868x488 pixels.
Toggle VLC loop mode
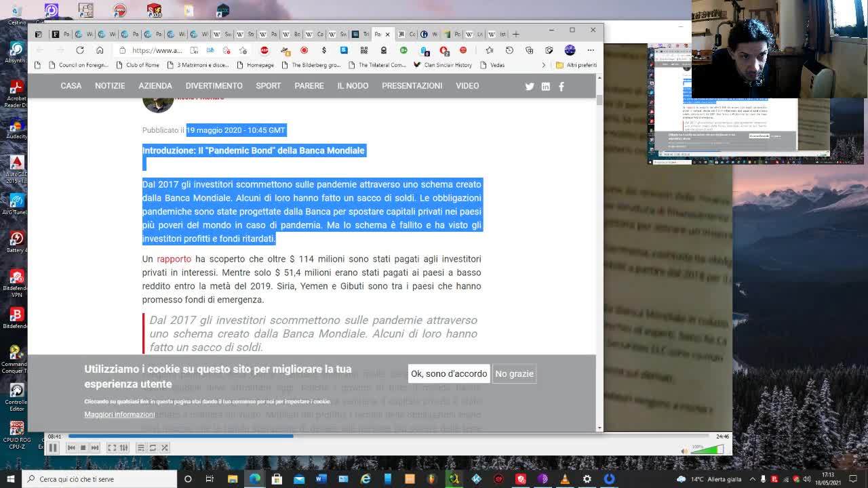[x=153, y=447]
